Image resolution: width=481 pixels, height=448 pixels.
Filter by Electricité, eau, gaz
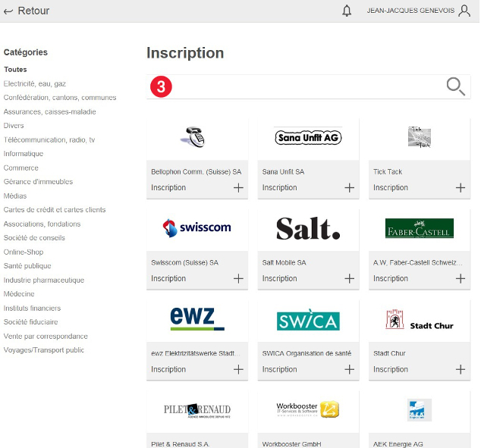tap(35, 83)
